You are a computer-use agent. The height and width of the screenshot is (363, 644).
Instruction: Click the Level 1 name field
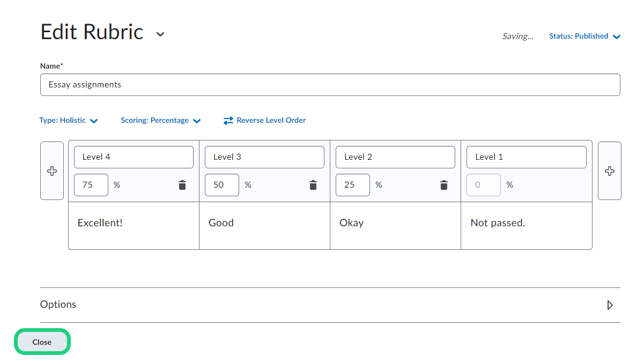coord(526,157)
